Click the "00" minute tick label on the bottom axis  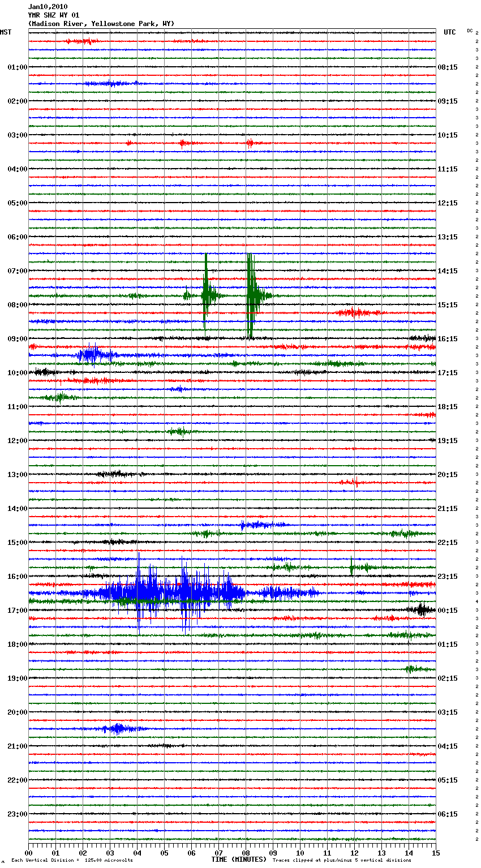click(x=29, y=853)
